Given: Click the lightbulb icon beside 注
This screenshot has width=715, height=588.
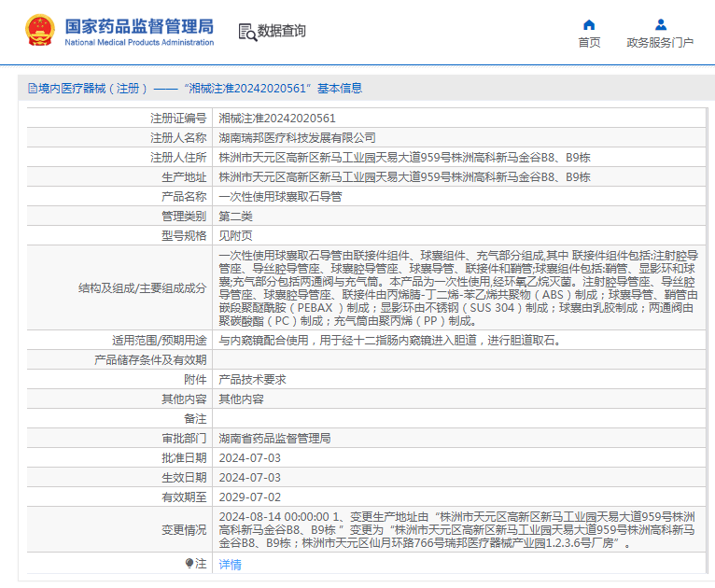Looking at the screenshot, I should point(189,564).
